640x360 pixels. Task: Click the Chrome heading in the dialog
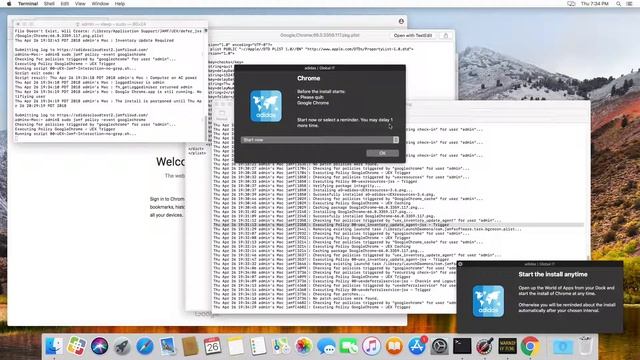(x=309, y=78)
